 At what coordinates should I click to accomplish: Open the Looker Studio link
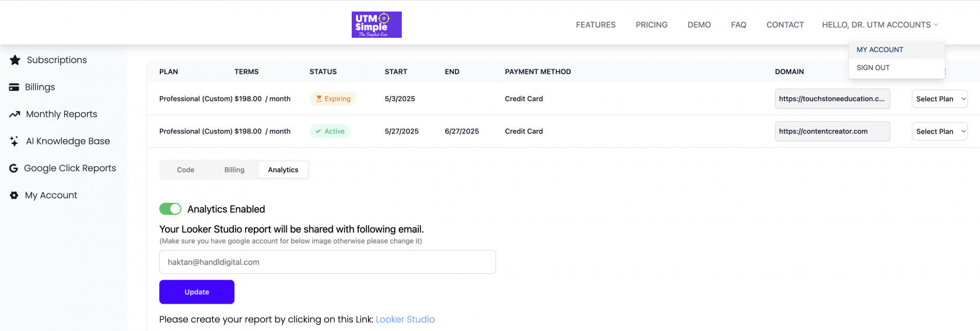tap(405, 319)
